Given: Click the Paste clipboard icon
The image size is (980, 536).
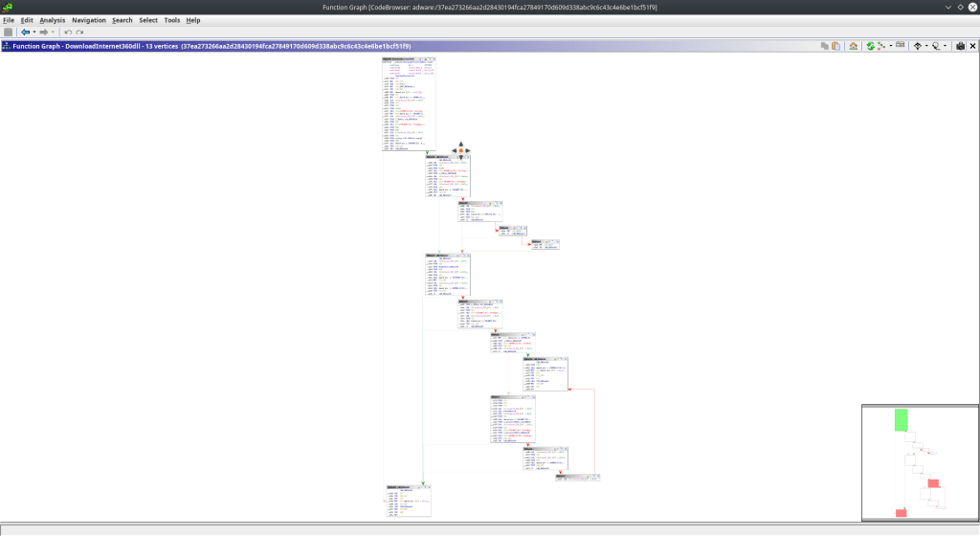Looking at the screenshot, I should coord(835,46).
